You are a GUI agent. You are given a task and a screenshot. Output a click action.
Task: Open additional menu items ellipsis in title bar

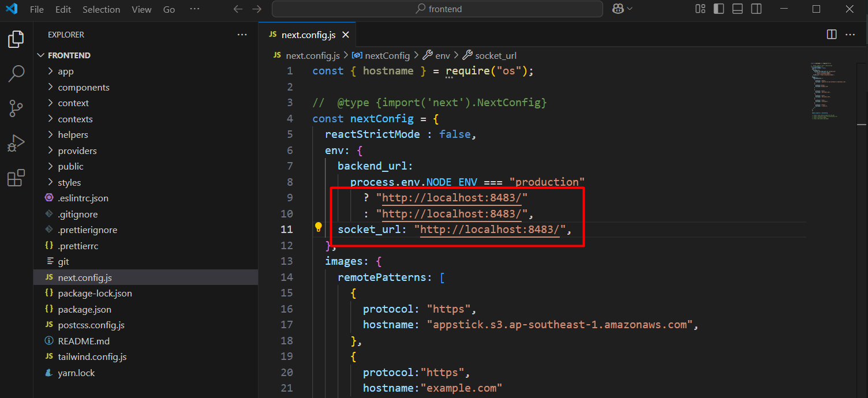click(194, 9)
